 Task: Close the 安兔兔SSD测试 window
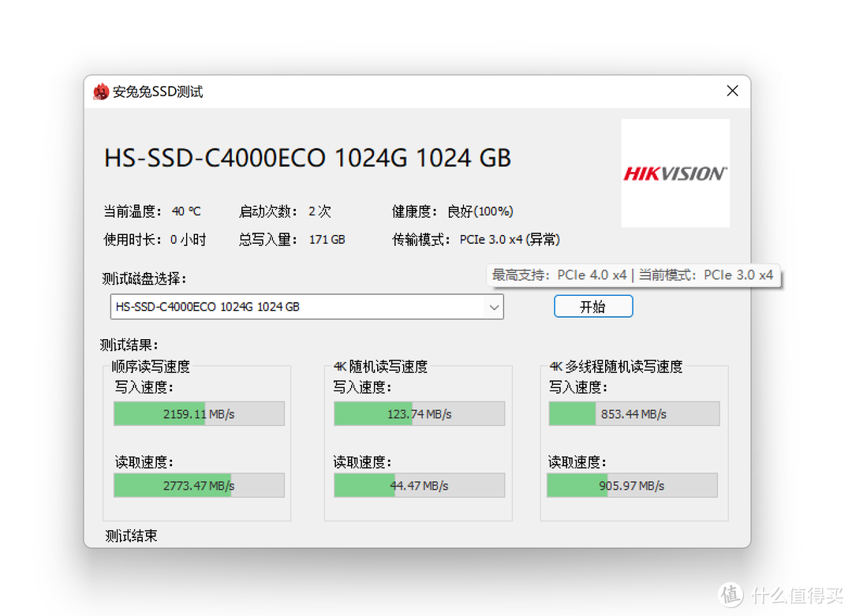[x=732, y=91]
